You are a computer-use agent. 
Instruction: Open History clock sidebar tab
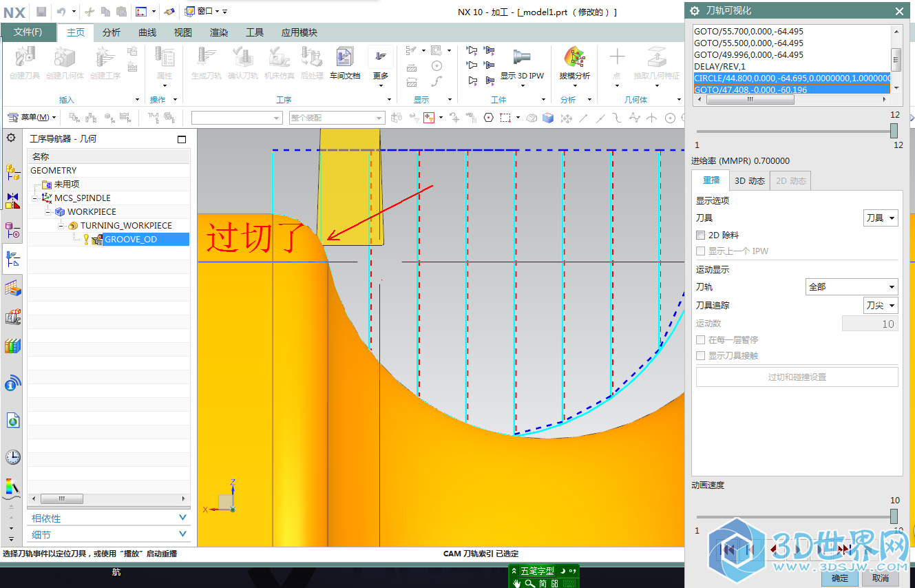click(x=12, y=456)
